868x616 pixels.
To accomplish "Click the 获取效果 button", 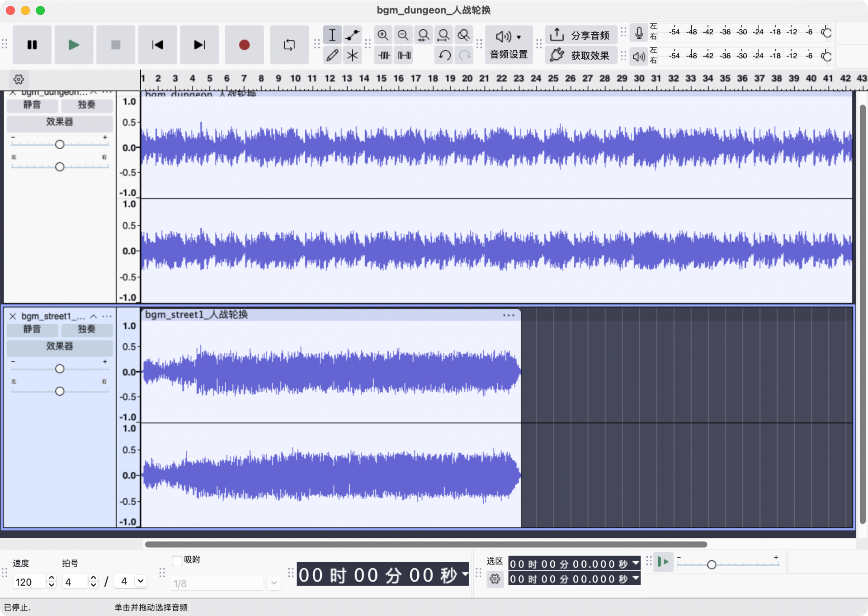I will pyautogui.click(x=581, y=55).
